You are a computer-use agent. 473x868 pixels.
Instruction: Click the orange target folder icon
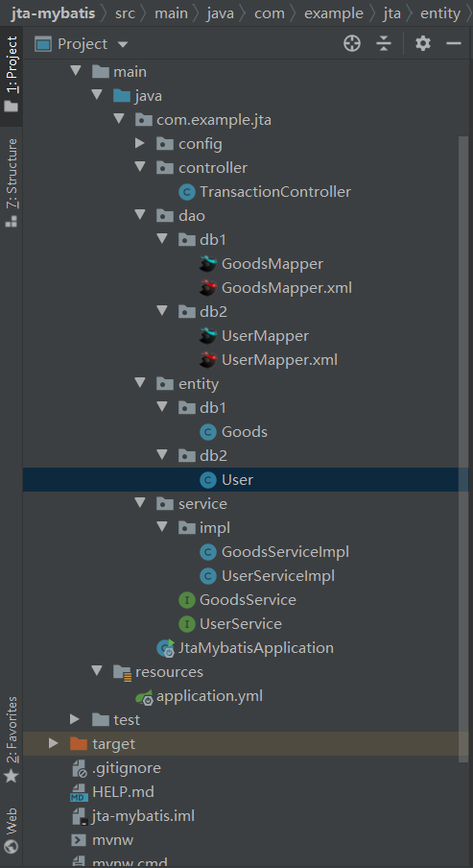79,743
